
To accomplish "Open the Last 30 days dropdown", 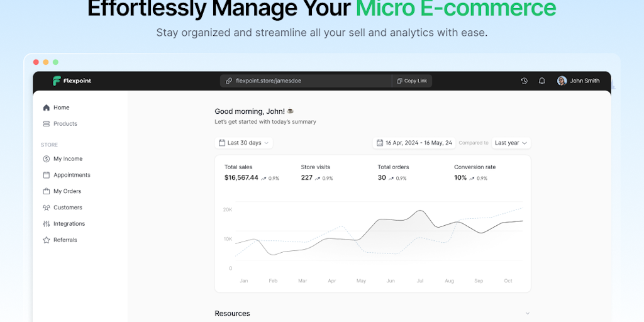I will 244,143.
